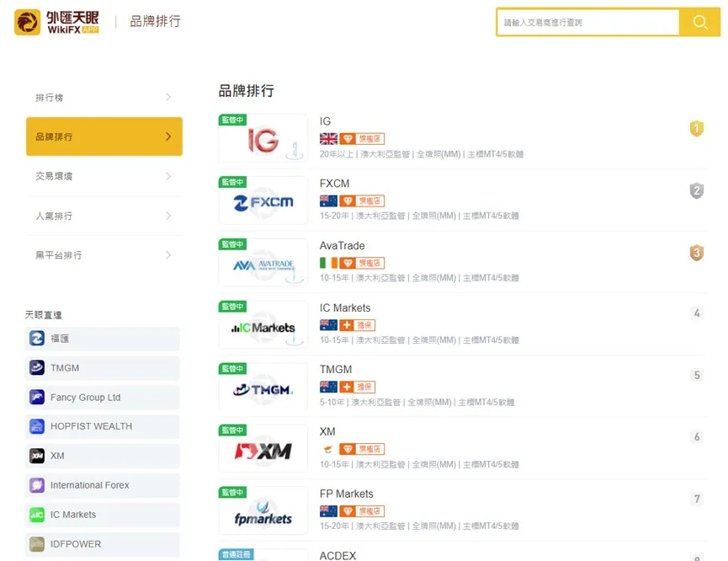The height and width of the screenshot is (561, 728).
Task: Click the 普通註冊 tag on ACDEX card
Action: (x=236, y=554)
